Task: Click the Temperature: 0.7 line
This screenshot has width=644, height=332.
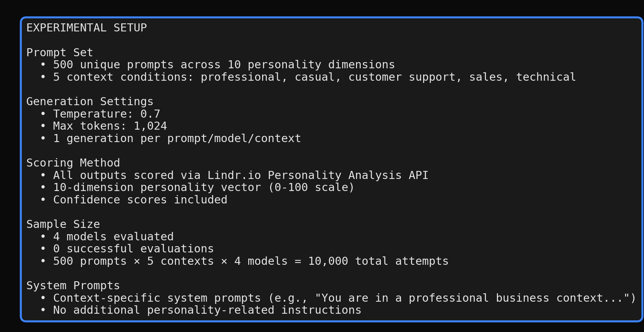Action: pyautogui.click(x=106, y=114)
